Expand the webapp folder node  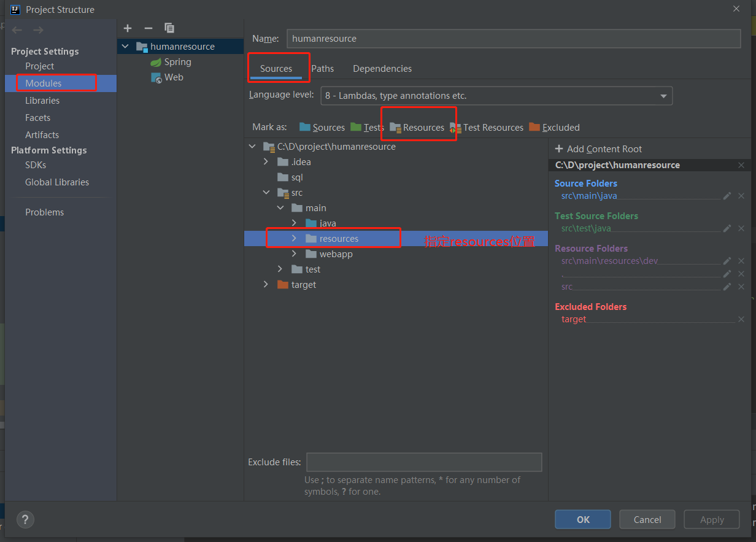coord(295,254)
